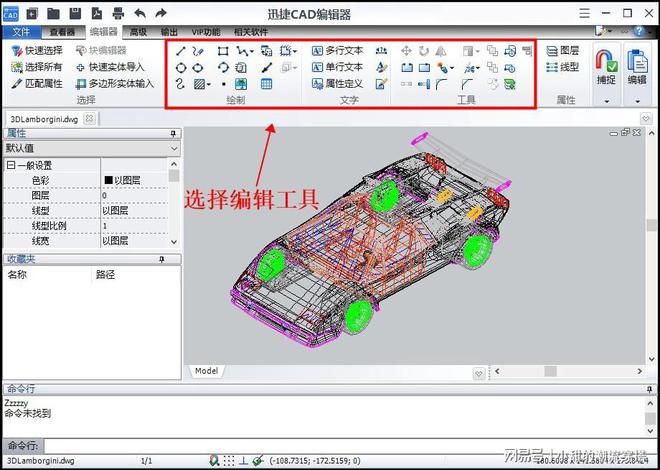Switch to the 输出 output tab

(170, 32)
